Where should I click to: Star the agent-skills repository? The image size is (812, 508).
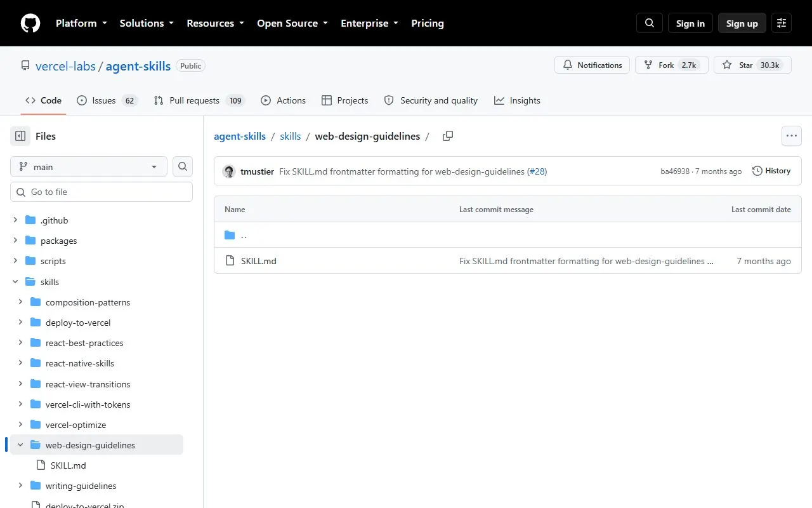[752, 65]
